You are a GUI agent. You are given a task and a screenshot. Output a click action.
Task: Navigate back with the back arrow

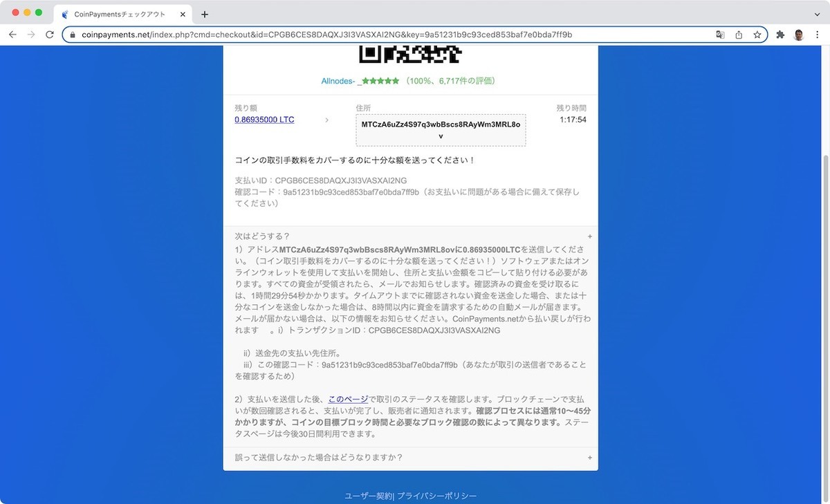(12, 35)
